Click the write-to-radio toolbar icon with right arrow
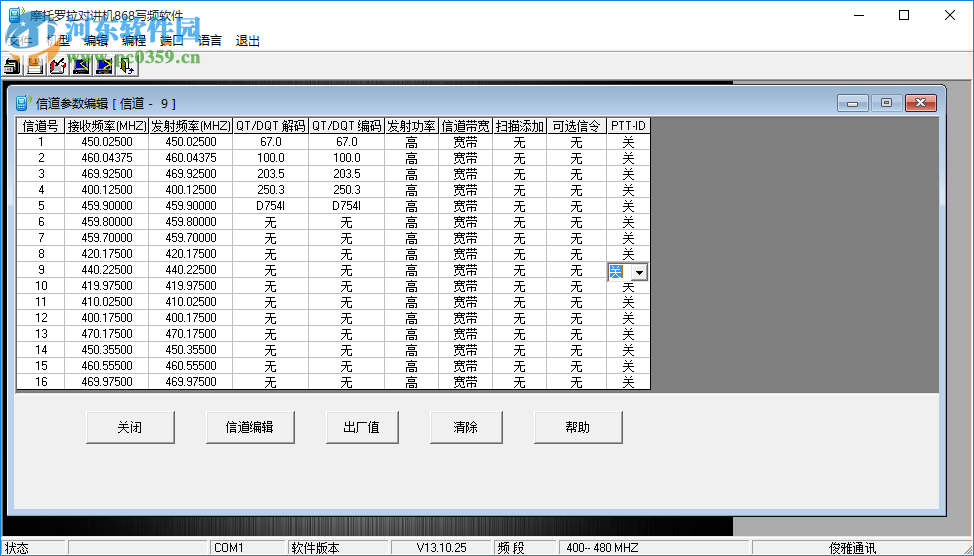974x556 pixels. pyautogui.click(x=104, y=65)
